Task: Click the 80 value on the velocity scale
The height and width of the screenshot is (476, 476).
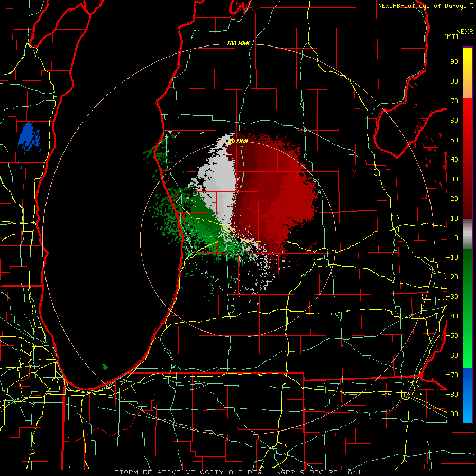Action: tap(454, 81)
